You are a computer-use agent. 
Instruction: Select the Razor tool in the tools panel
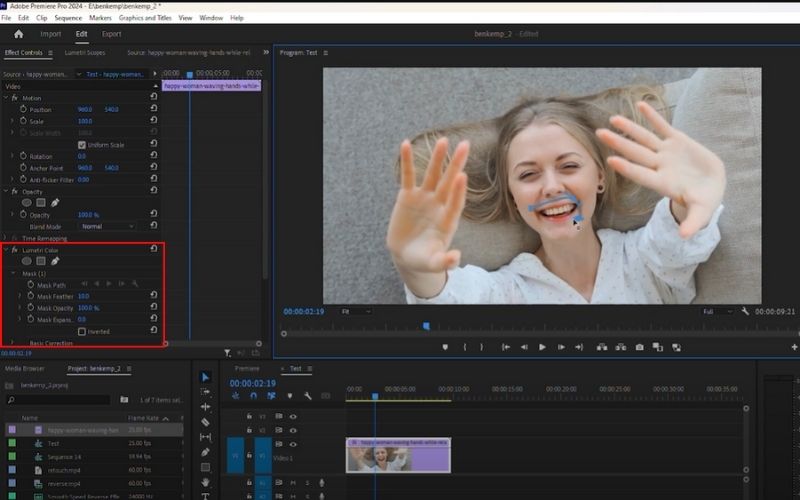(x=205, y=422)
